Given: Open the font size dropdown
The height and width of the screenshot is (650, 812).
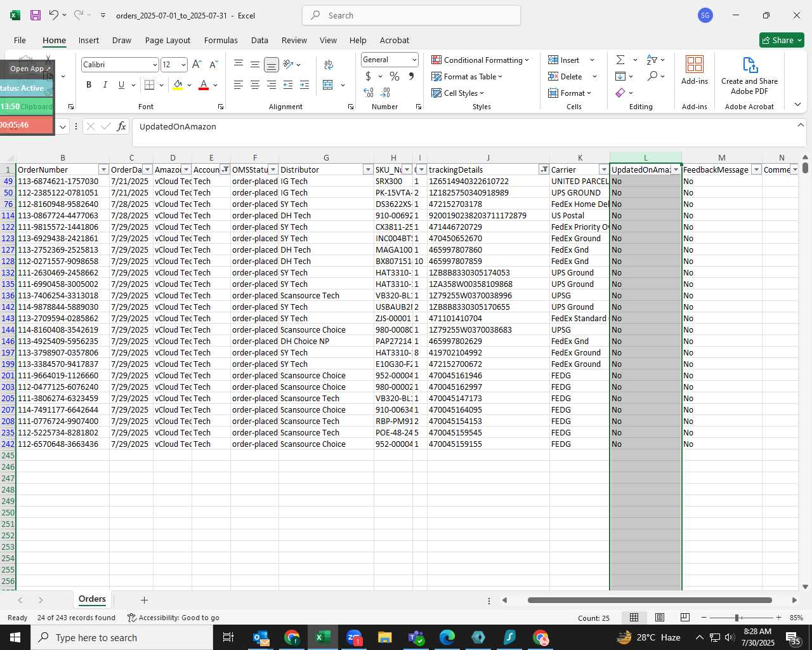Looking at the screenshot, I should 183,65.
